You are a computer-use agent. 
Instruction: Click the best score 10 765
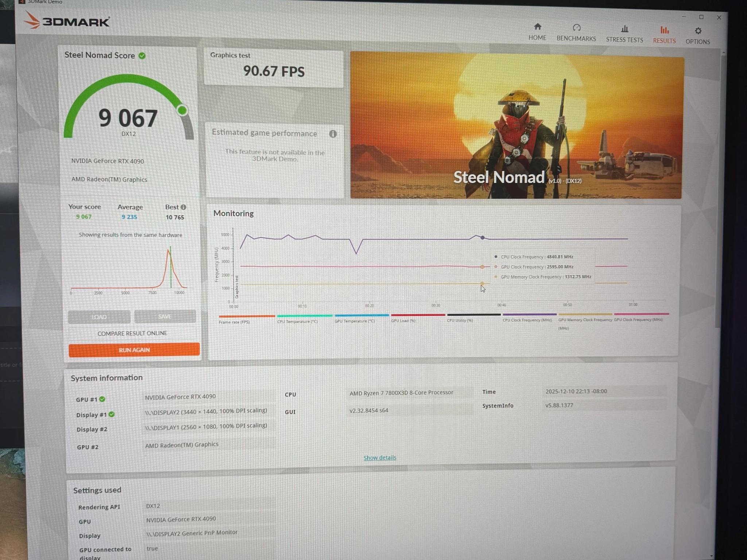pyautogui.click(x=175, y=217)
